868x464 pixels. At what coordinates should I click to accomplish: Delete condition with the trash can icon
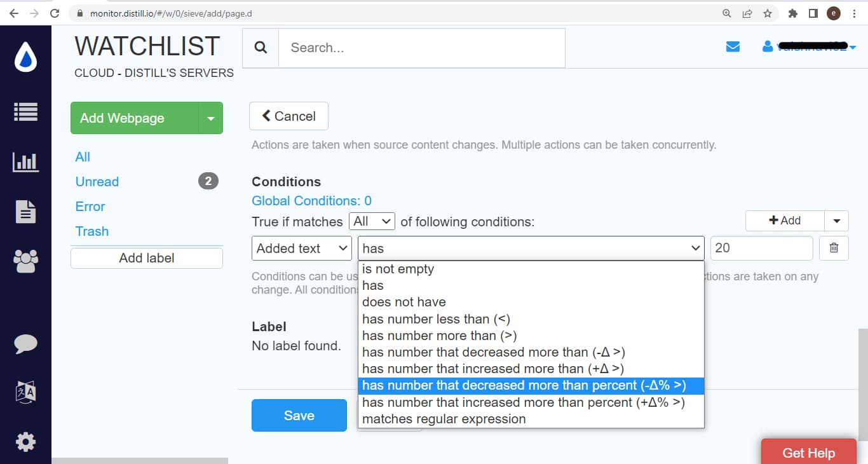click(834, 248)
